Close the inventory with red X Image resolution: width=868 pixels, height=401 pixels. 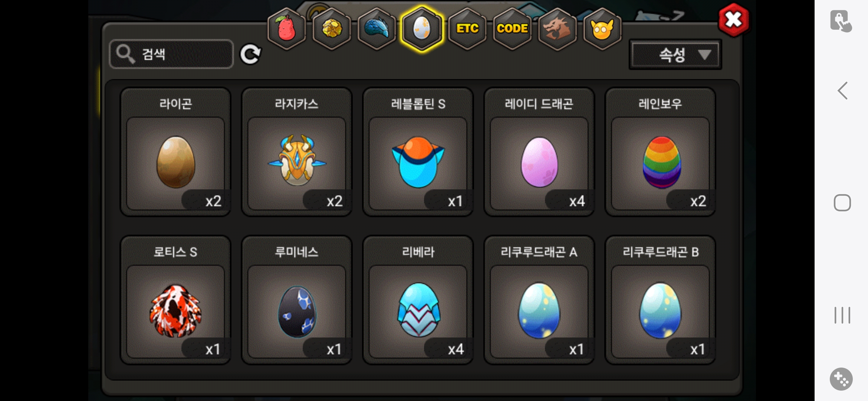tap(733, 20)
